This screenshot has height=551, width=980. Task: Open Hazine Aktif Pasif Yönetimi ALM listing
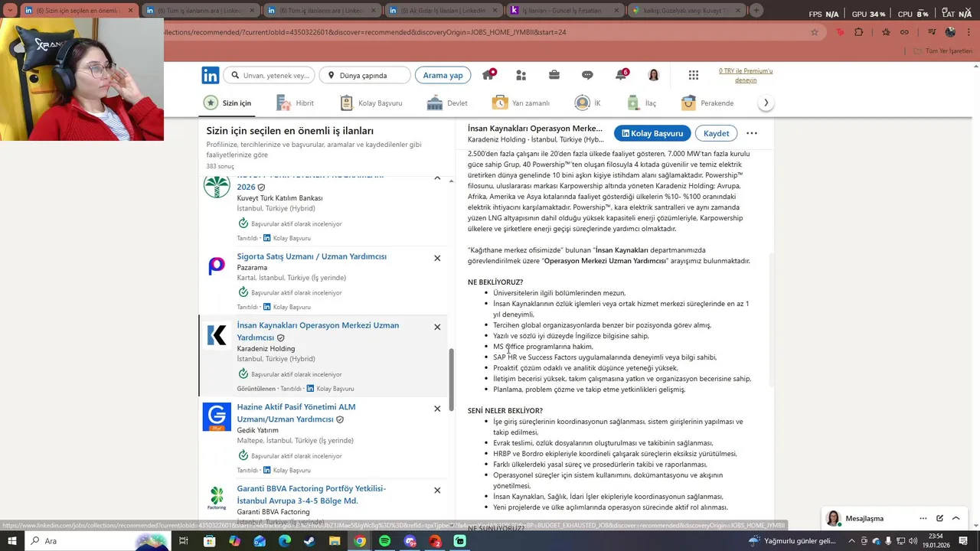pos(296,413)
